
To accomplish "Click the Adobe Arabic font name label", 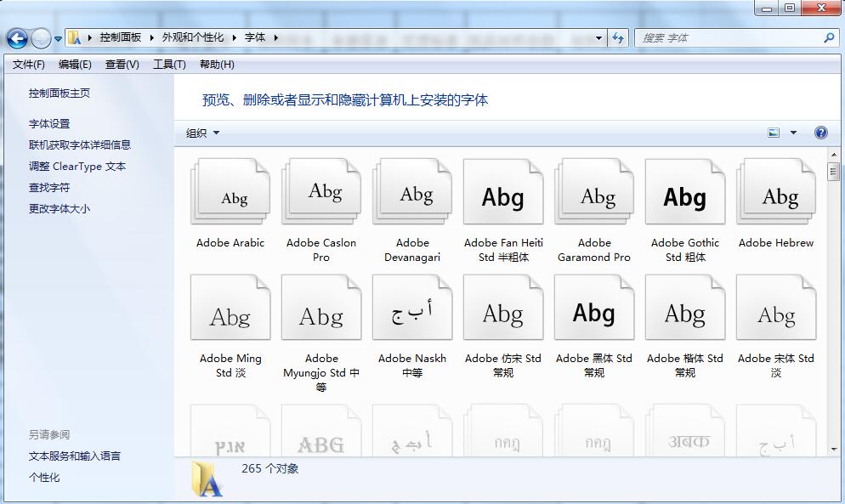I will point(230,242).
